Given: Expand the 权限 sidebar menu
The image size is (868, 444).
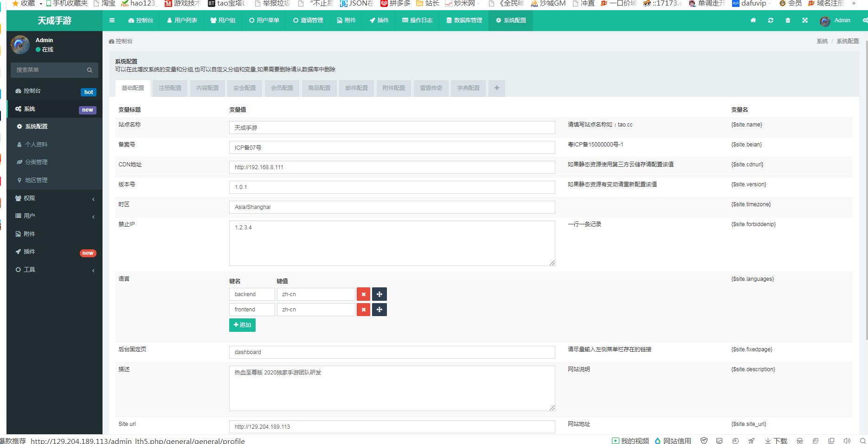Looking at the screenshot, I should pyautogui.click(x=54, y=198).
